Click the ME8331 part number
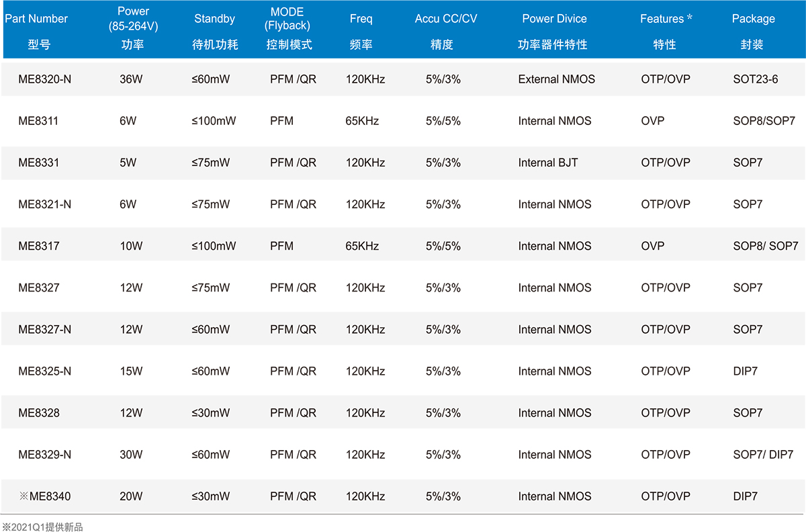 pos(38,163)
